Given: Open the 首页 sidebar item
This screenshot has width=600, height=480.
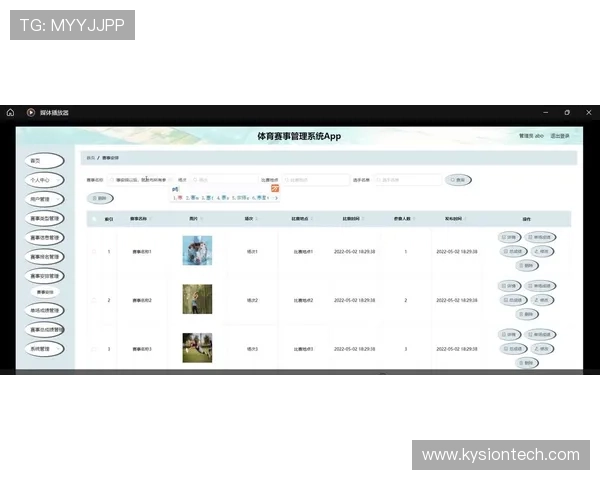Looking at the screenshot, I should (46, 161).
